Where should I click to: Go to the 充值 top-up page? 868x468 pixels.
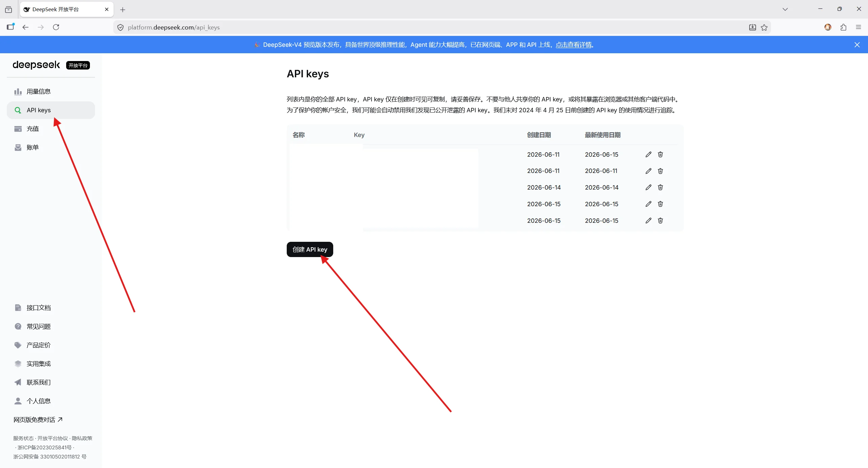coord(51,129)
